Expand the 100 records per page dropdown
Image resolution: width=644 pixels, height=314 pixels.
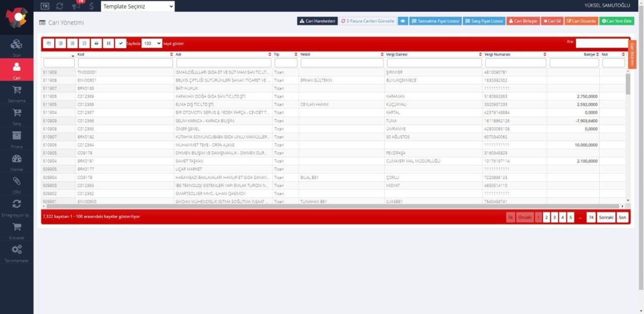[151, 44]
